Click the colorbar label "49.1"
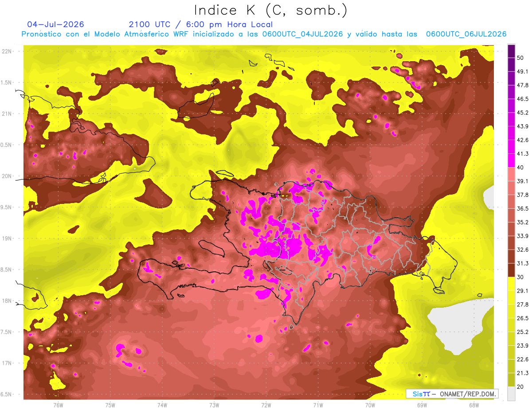This screenshot has height=411, width=532. pos(523,71)
